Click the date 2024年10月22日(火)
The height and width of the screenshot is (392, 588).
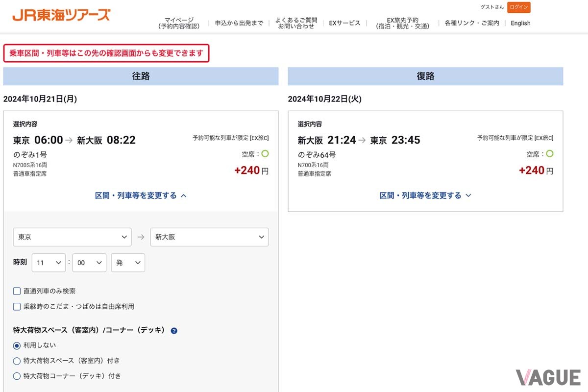325,99
